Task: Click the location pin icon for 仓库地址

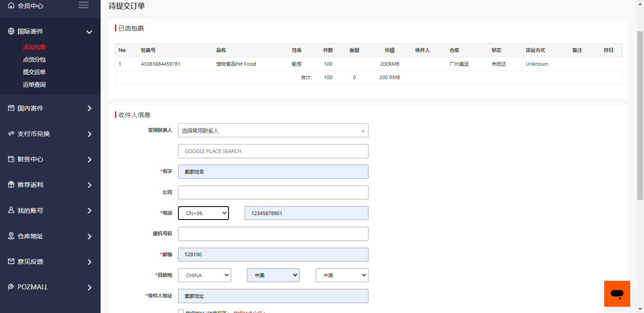Action: pos(11,236)
